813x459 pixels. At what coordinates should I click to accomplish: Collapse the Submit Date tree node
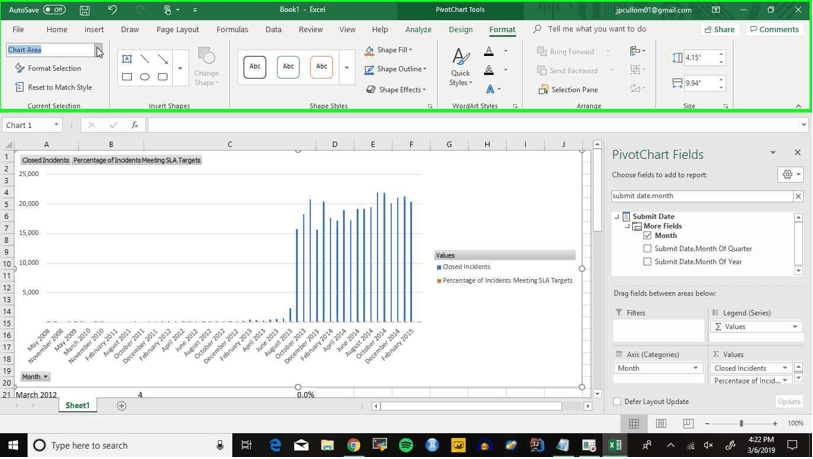coord(616,216)
